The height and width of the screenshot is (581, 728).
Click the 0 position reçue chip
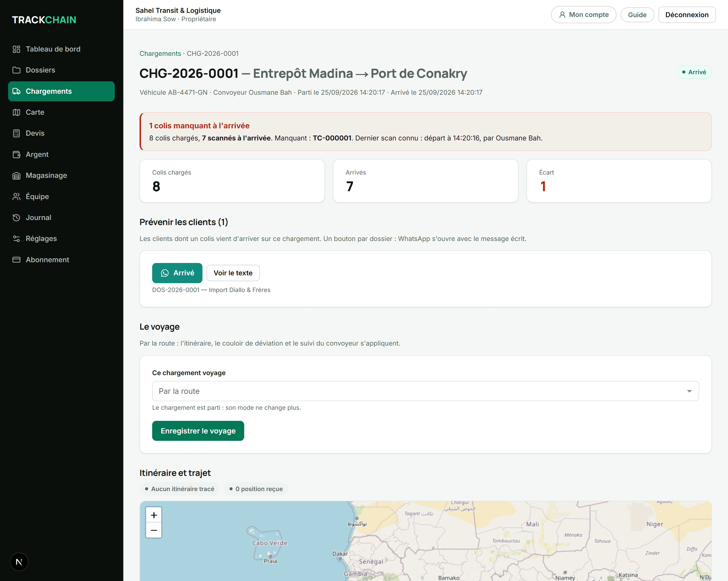pos(256,489)
